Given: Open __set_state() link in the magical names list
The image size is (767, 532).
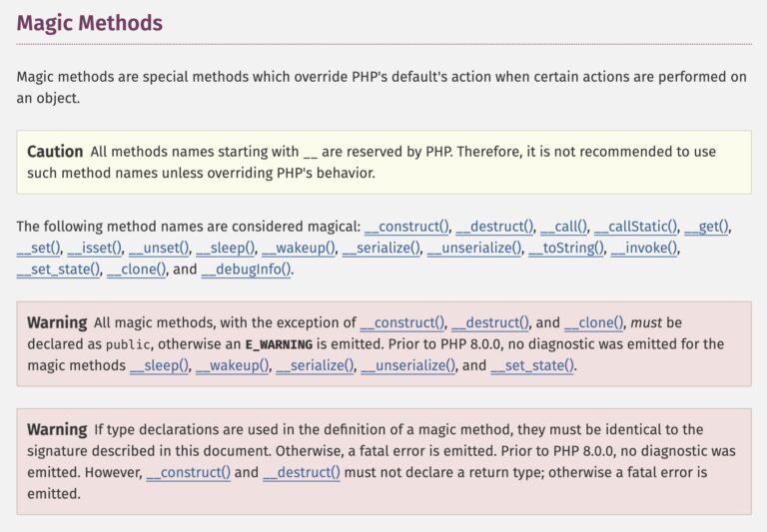Looking at the screenshot, I should click(x=59, y=269).
